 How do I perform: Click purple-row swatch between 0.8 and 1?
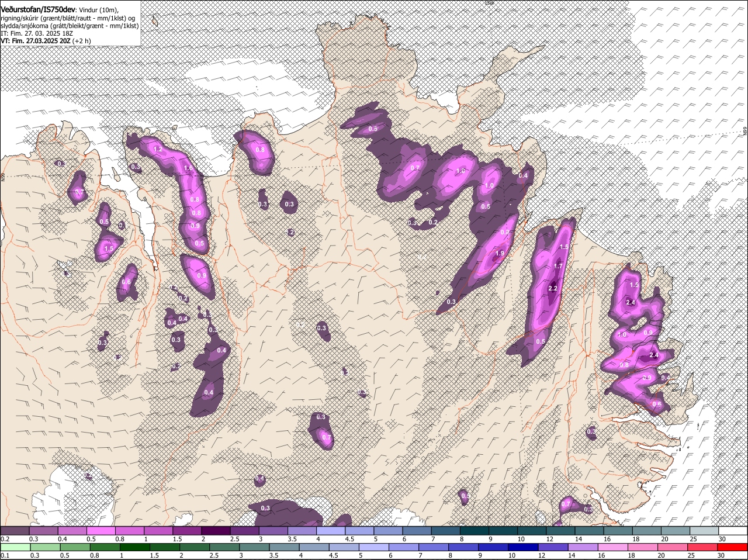(130, 531)
